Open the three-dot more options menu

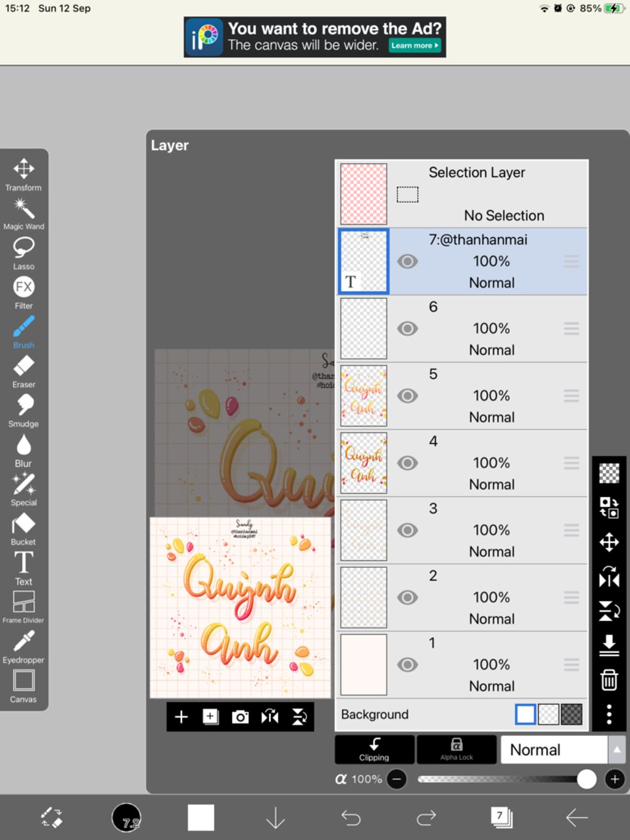click(x=609, y=714)
